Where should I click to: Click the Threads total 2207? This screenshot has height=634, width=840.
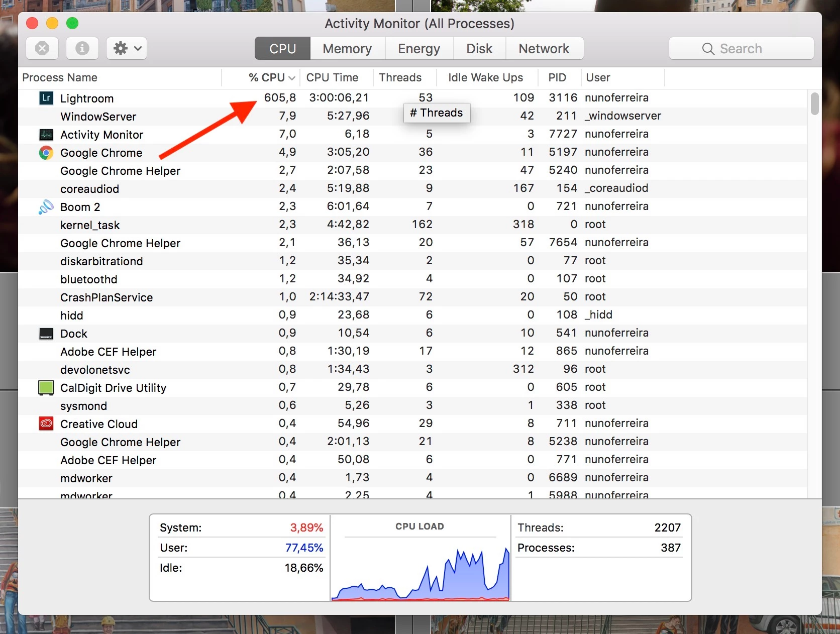(668, 527)
